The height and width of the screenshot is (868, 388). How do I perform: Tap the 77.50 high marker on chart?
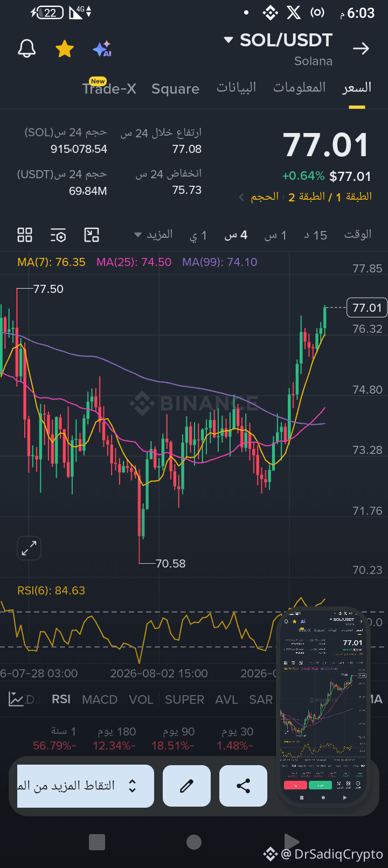[x=48, y=289]
